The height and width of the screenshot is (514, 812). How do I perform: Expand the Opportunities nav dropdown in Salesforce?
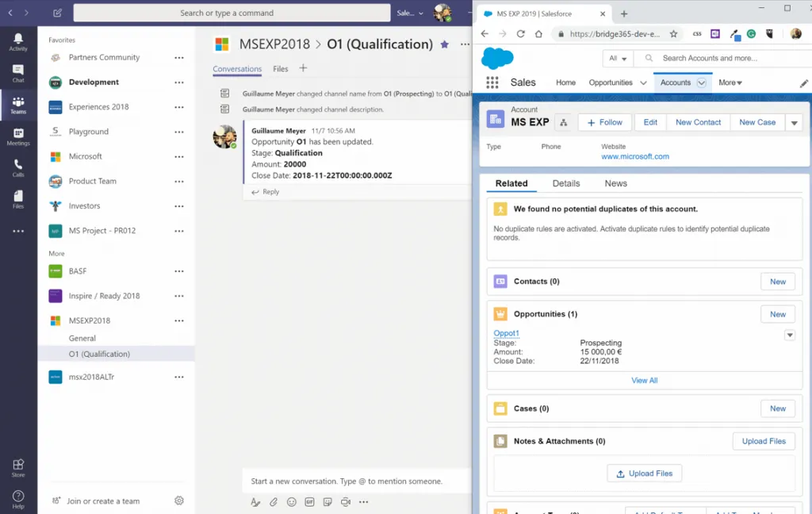(643, 83)
